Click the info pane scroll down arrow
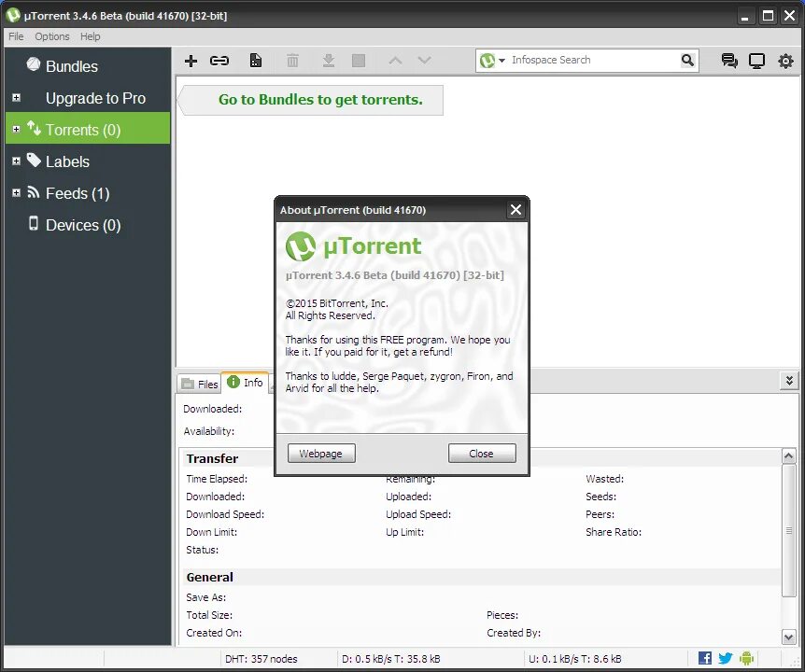The image size is (805, 672). coord(788,637)
